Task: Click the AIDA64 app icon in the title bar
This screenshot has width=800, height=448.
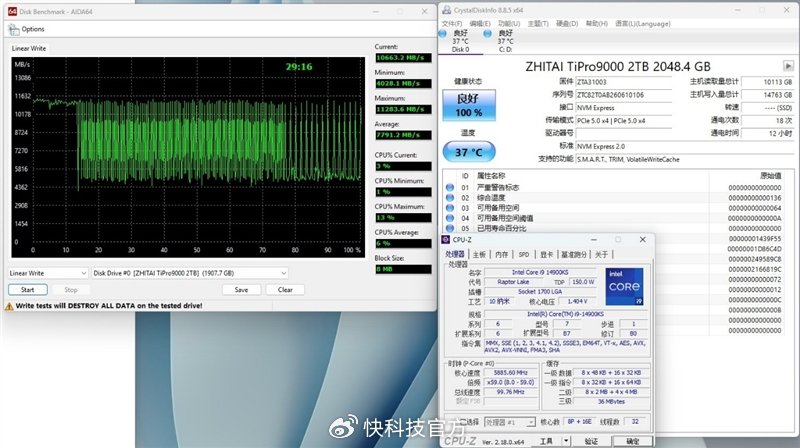Action: point(12,11)
